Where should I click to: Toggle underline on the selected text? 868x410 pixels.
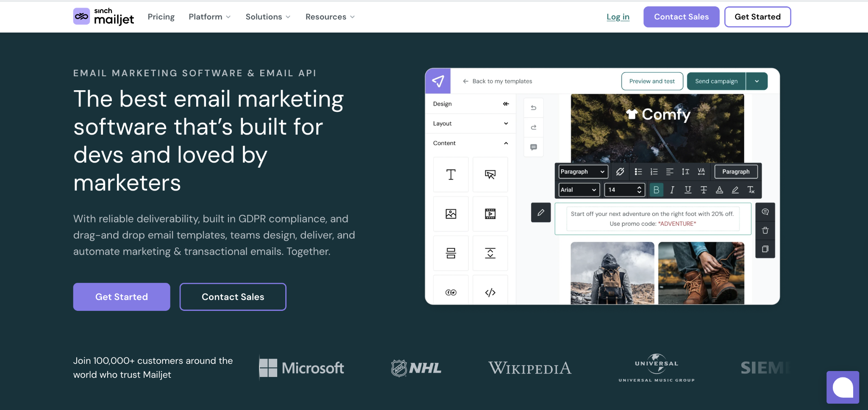[x=688, y=190]
